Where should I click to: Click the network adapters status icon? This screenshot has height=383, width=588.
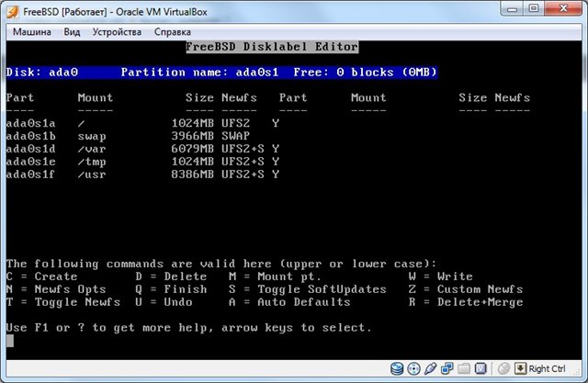(447, 369)
